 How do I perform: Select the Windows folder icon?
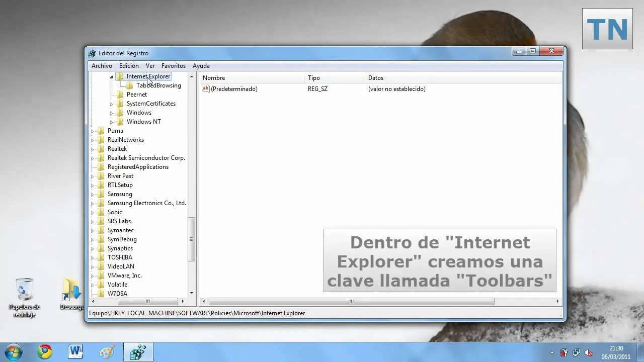point(120,113)
